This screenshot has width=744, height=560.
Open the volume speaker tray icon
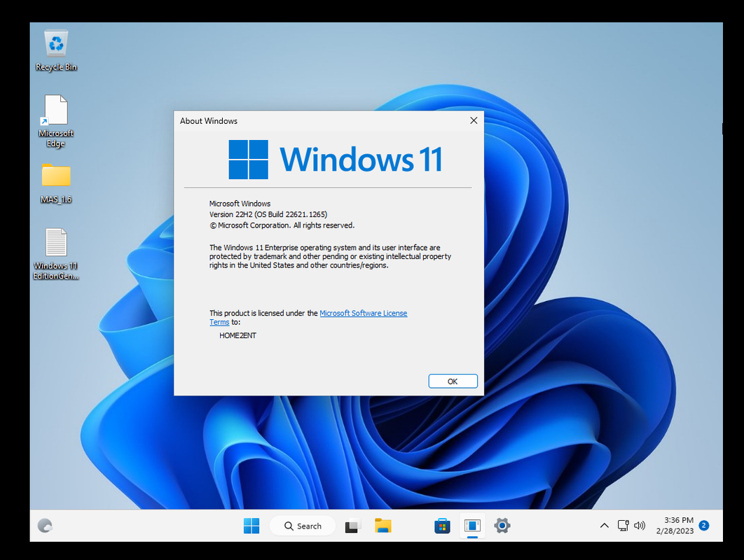tap(640, 526)
